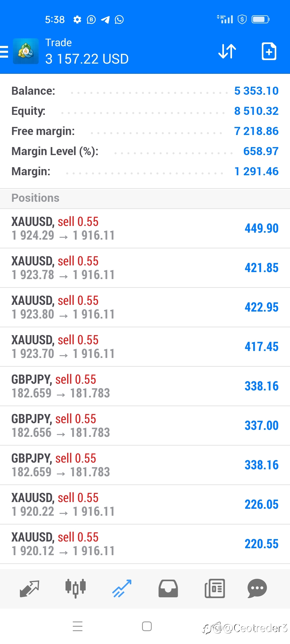Tap the sort positions arrows icon
290x644 pixels.
click(x=227, y=51)
